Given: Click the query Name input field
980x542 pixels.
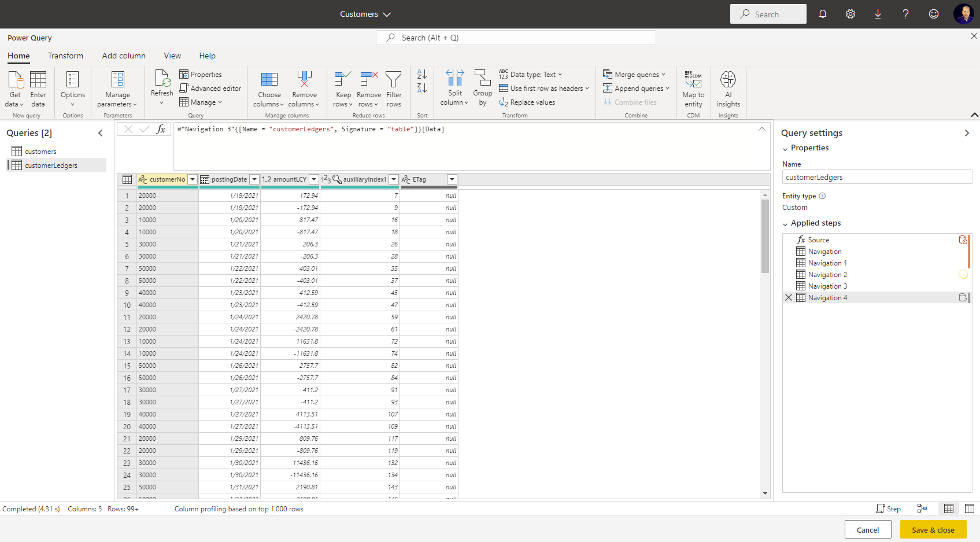Looking at the screenshot, I should 877,178.
